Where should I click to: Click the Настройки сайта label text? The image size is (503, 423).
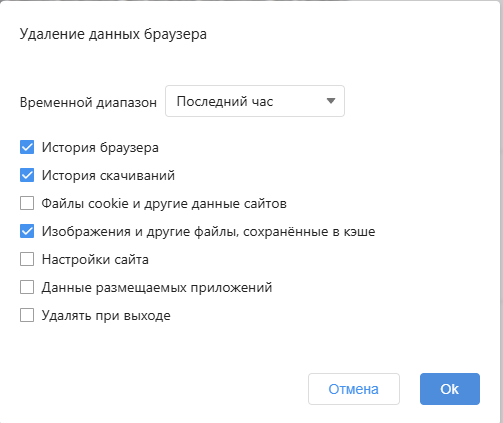click(x=95, y=260)
